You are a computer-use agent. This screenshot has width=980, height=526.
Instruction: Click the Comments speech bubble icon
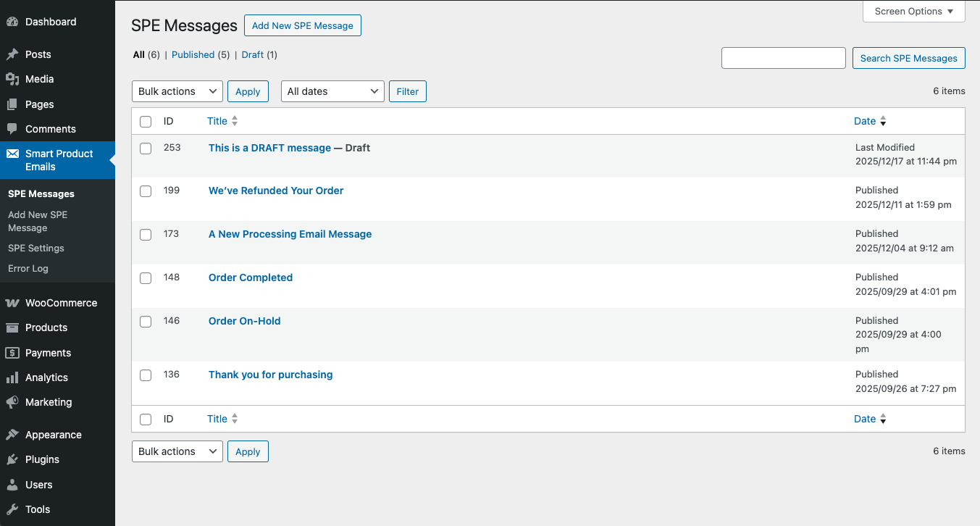point(12,129)
